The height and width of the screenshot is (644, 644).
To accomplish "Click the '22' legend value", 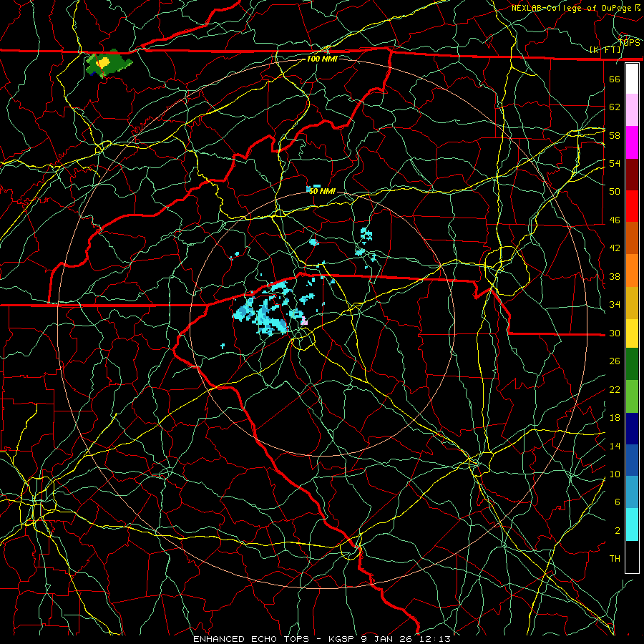I will point(615,389).
